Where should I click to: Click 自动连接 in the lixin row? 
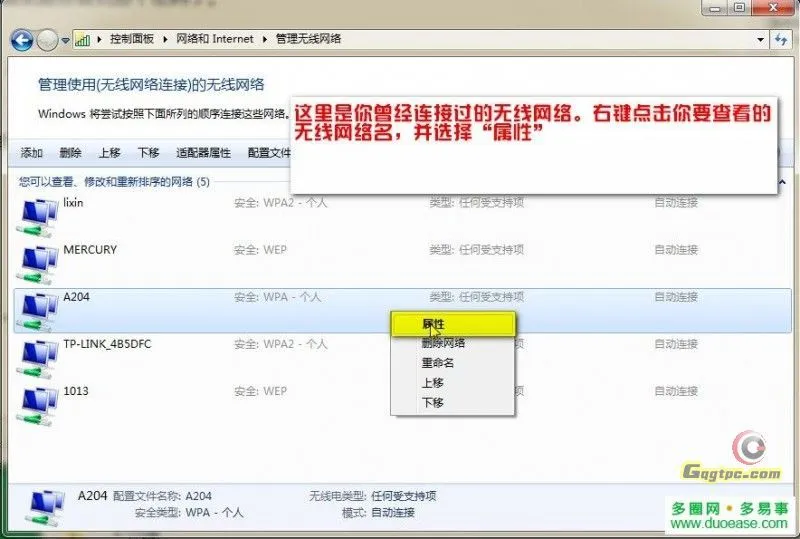676,203
